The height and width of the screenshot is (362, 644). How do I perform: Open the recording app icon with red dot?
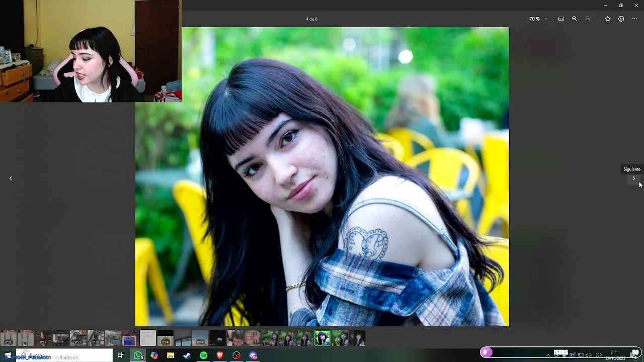click(x=236, y=355)
